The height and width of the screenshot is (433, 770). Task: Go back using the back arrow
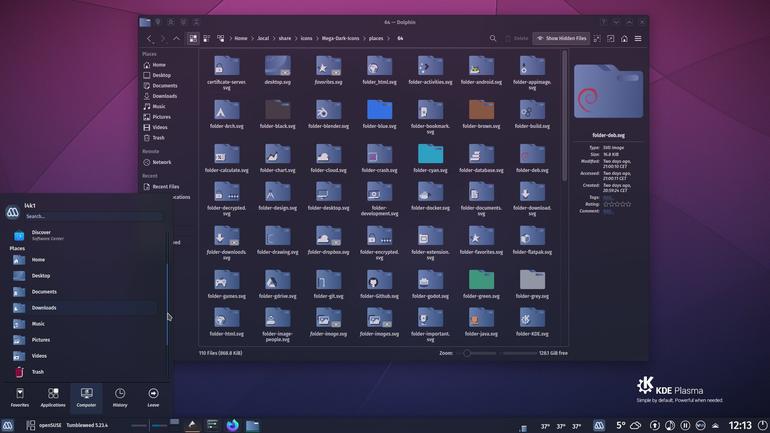(x=149, y=38)
